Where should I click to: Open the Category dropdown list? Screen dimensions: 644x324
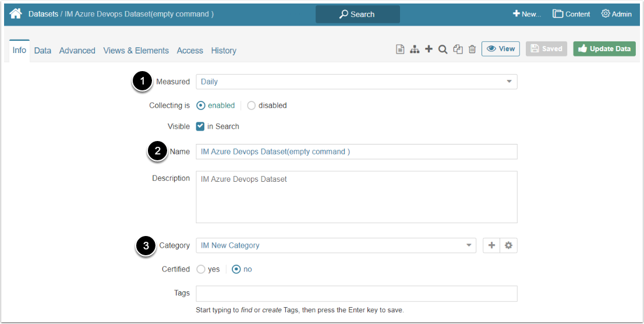coord(335,245)
